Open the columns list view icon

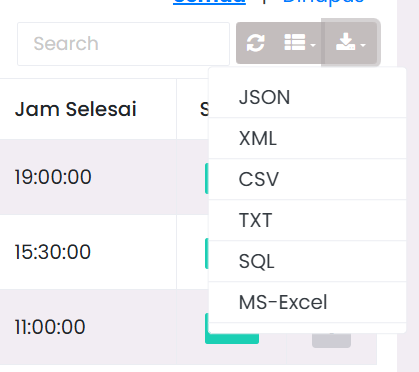click(295, 42)
